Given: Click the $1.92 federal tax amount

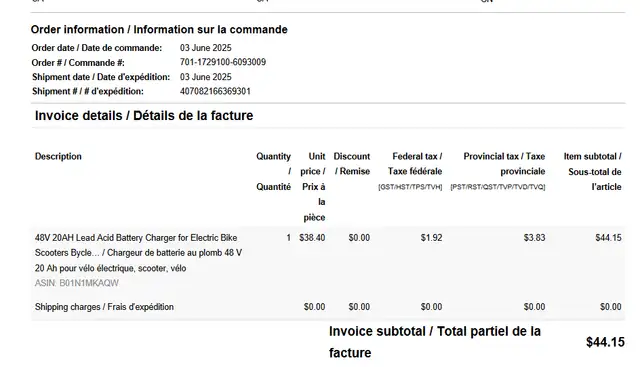Looking at the screenshot, I should tap(431, 238).
